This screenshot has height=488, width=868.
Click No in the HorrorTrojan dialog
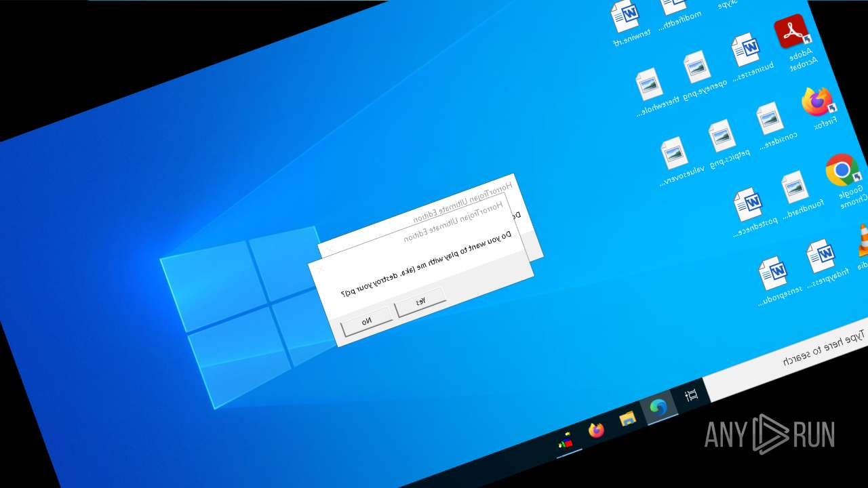coord(367,321)
